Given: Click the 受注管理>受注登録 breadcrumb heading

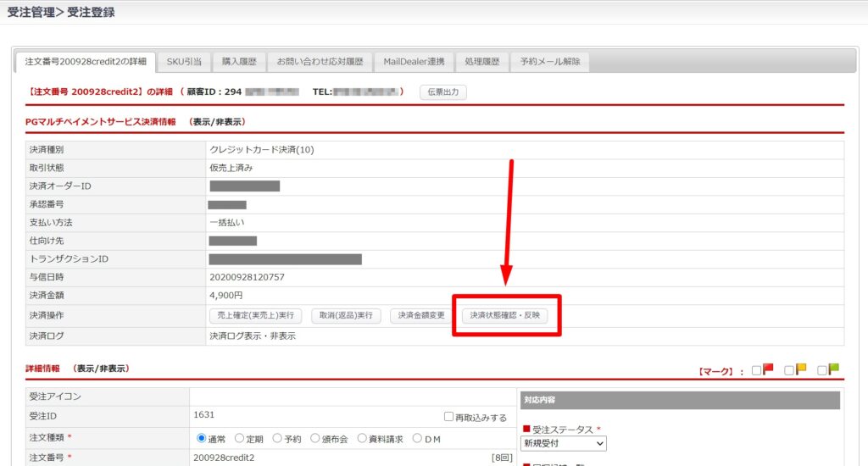Looking at the screenshot, I should tap(61, 12).
